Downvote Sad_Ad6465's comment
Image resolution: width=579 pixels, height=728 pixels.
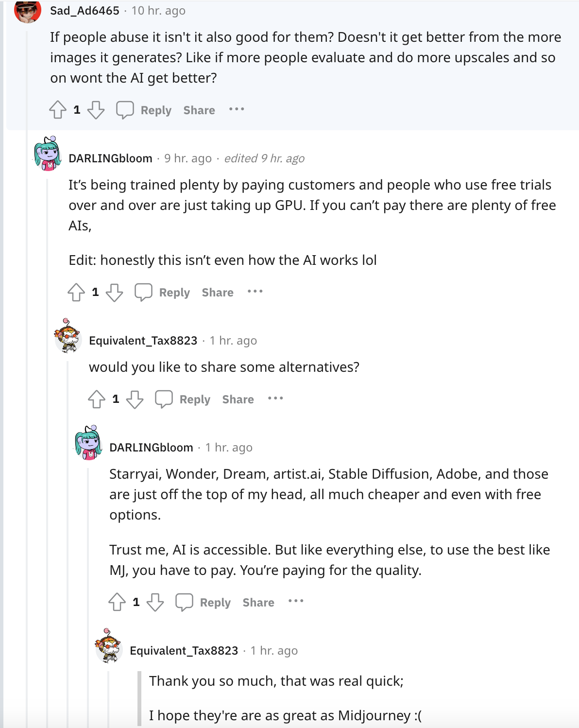coord(96,110)
